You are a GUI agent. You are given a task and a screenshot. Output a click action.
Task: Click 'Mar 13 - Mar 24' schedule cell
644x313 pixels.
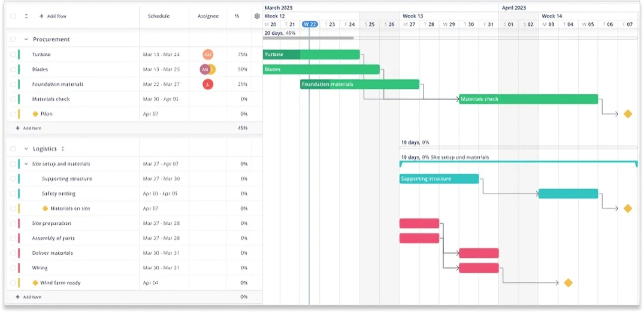tap(161, 55)
